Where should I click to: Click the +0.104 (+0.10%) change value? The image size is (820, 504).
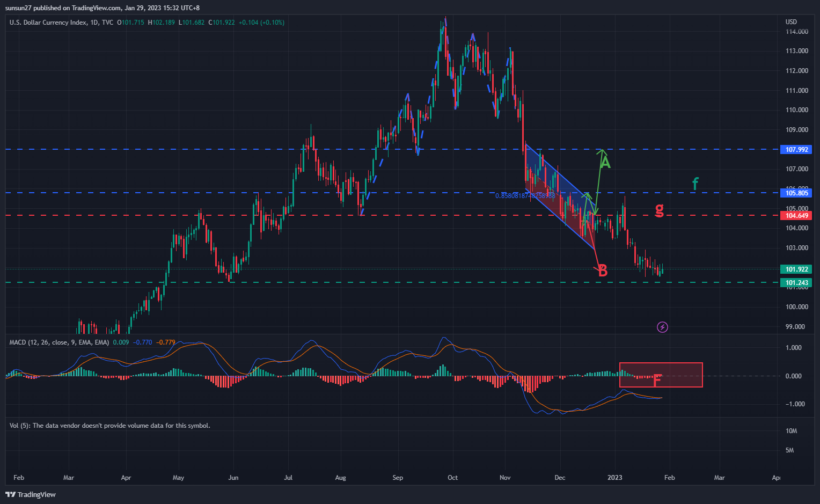coord(261,23)
